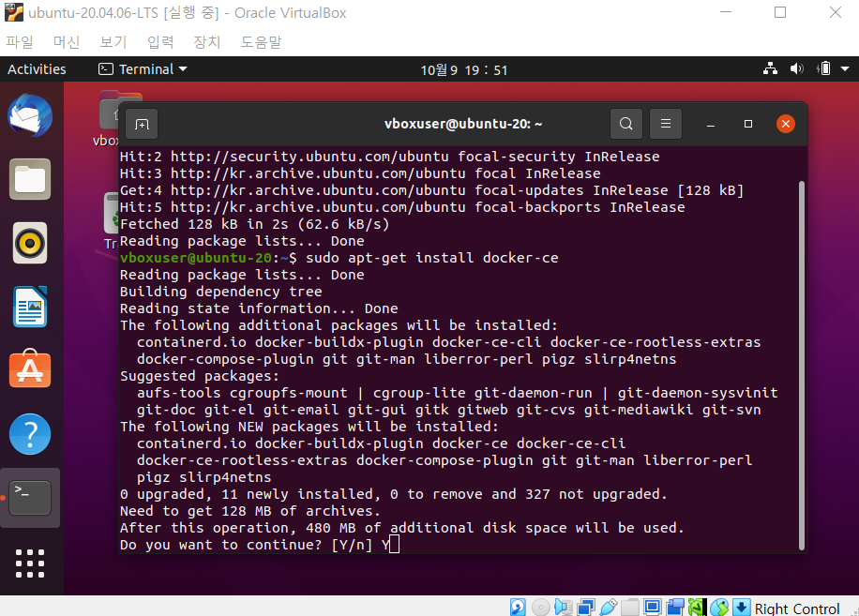This screenshot has width=859, height=616.
Task: Open the terminal hamburger menu
Action: 666,124
